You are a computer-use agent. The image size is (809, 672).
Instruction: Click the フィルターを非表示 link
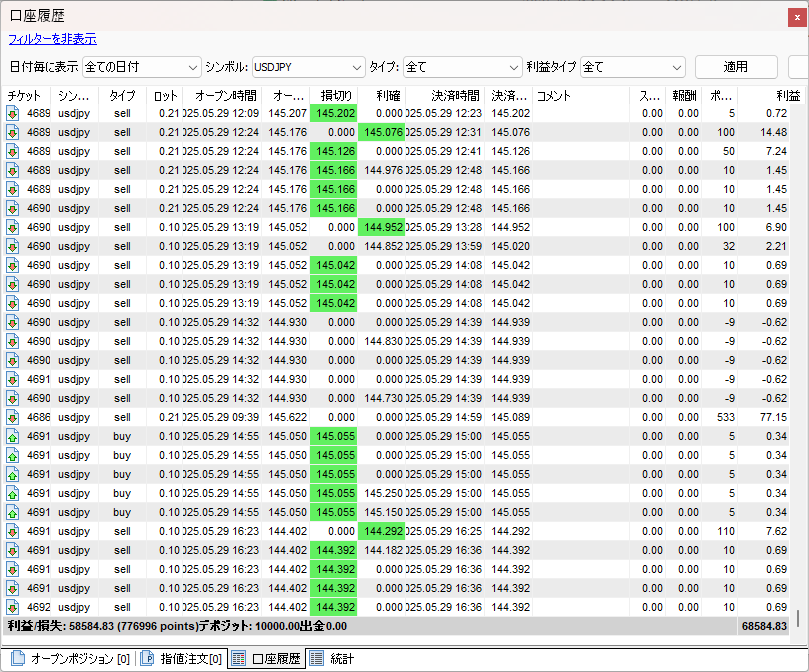coord(52,39)
